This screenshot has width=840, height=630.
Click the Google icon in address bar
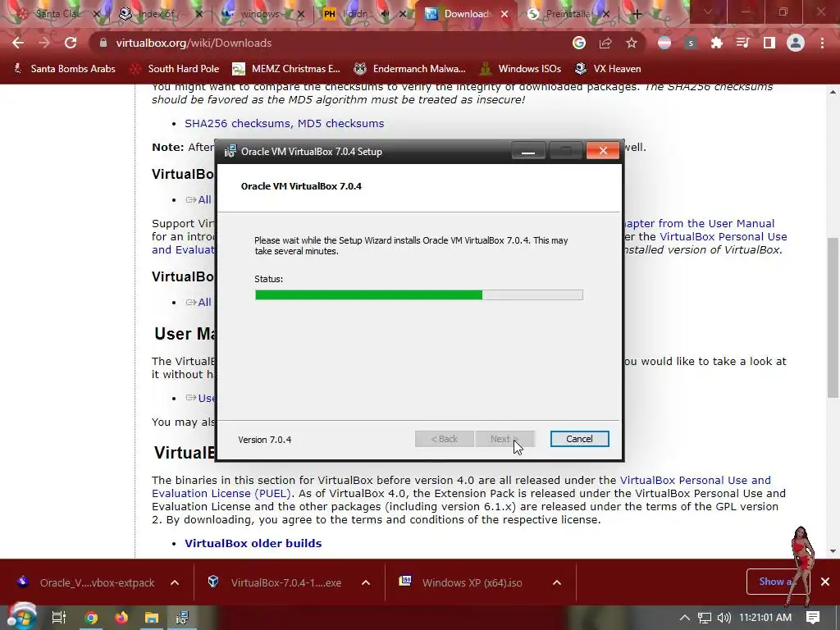click(579, 43)
